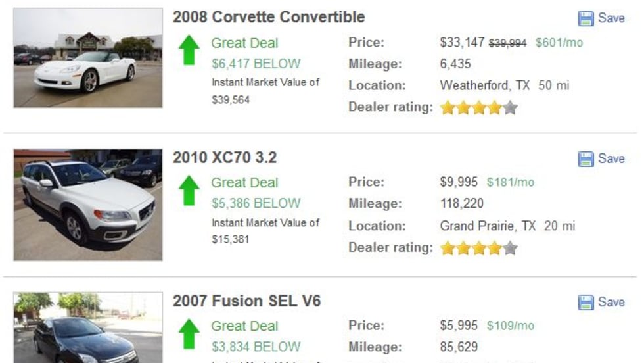Open the 2007 Fusion SEL V6 listing title
This screenshot has height=363, width=644.
tap(247, 301)
